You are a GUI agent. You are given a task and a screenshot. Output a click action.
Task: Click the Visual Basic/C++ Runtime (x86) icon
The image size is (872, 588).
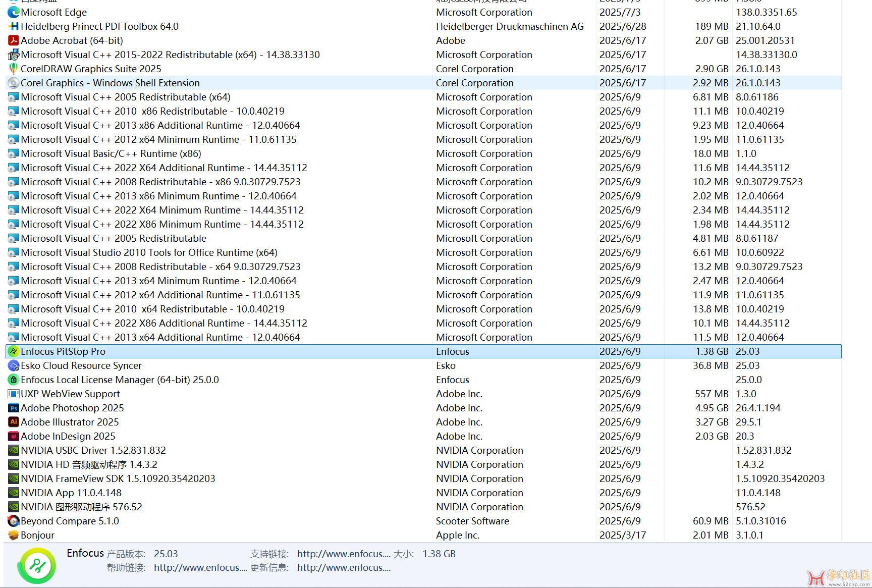(x=14, y=153)
